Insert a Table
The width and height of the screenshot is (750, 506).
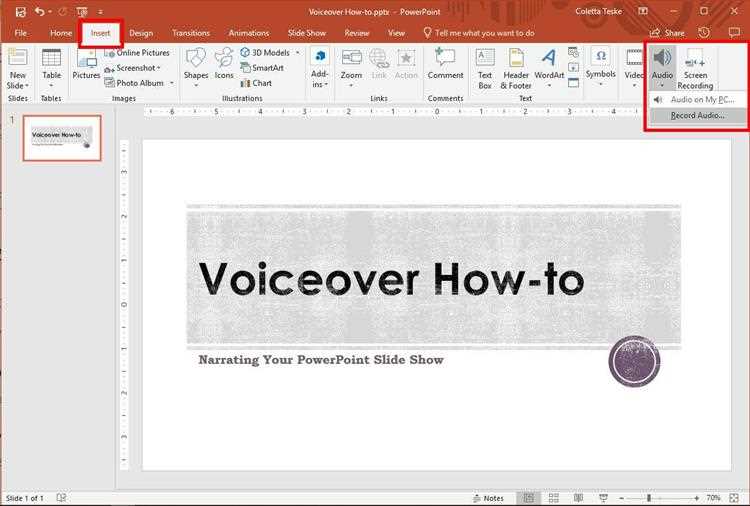click(x=51, y=68)
